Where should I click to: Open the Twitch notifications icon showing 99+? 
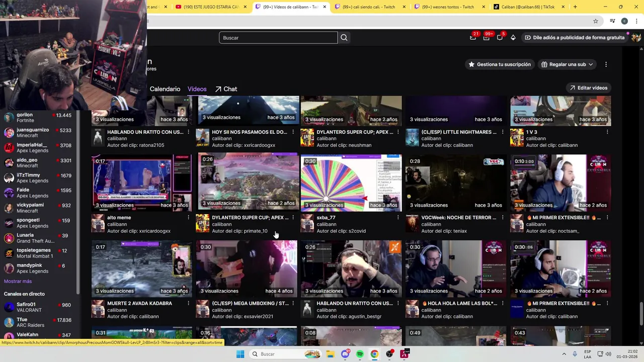[487, 37]
